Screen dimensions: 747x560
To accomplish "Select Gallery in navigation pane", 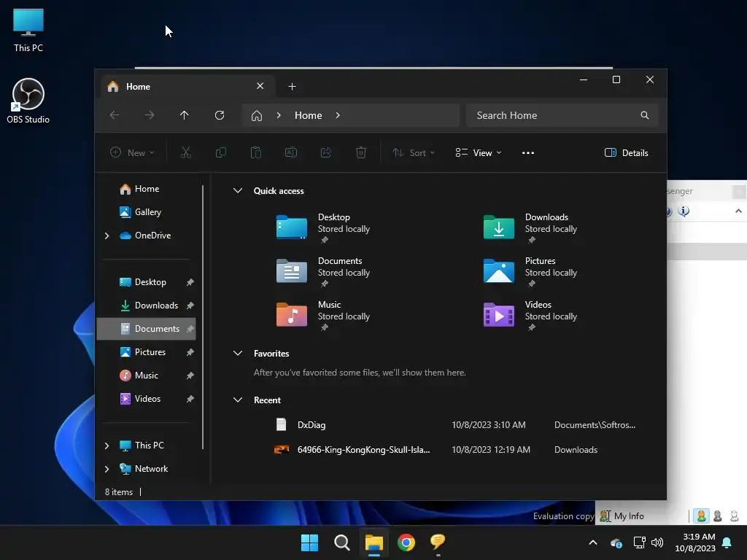I will tap(147, 212).
